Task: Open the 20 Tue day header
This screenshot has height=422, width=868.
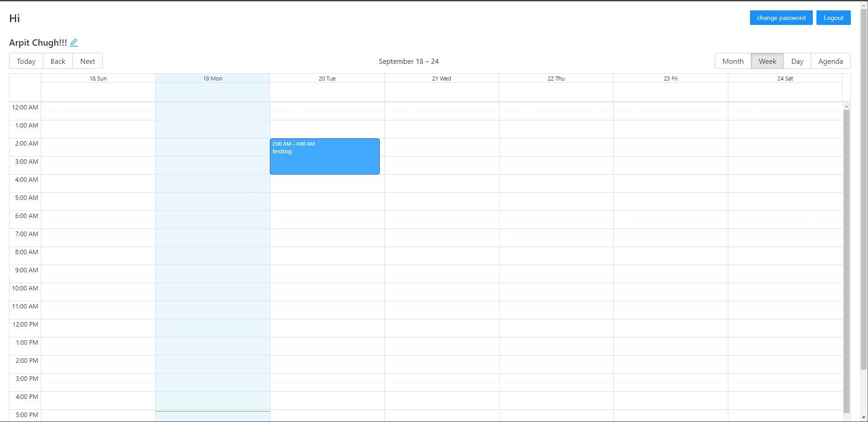Action: [327, 78]
